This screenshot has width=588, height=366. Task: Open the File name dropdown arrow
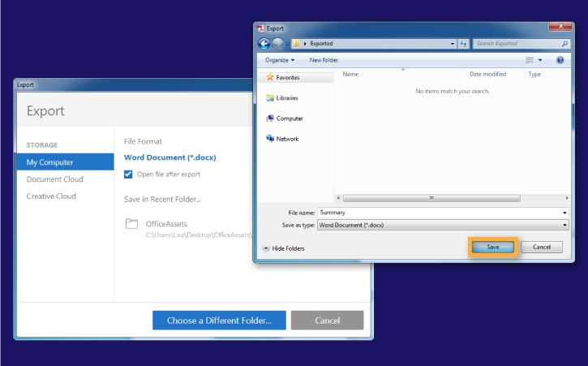pos(564,213)
